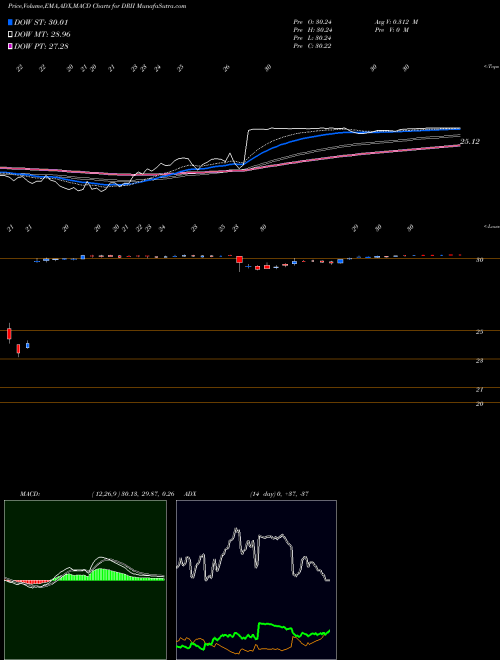Click the white ADX line peak
The width and height of the screenshot is (500, 660).
tap(236, 531)
